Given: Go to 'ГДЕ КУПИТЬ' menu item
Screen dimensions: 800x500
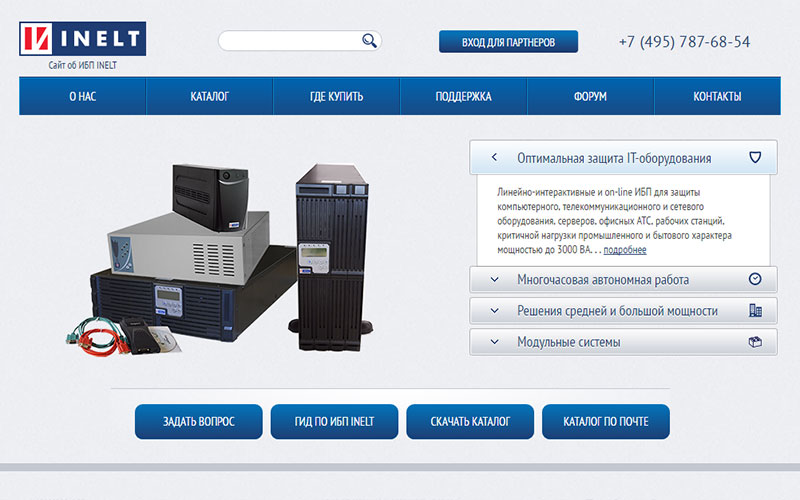Looking at the screenshot, I should 337,96.
